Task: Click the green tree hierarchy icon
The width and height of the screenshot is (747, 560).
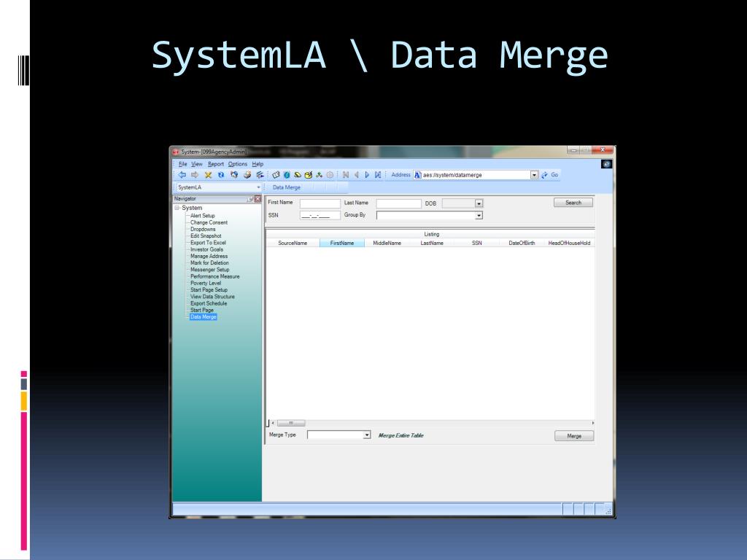Action: pyautogui.click(x=319, y=175)
